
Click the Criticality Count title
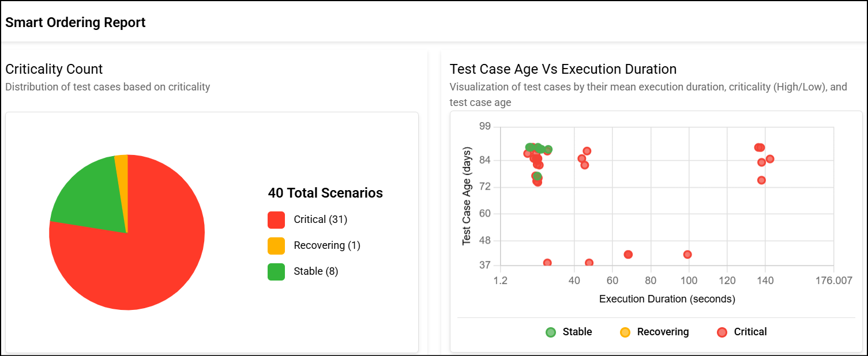point(54,69)
